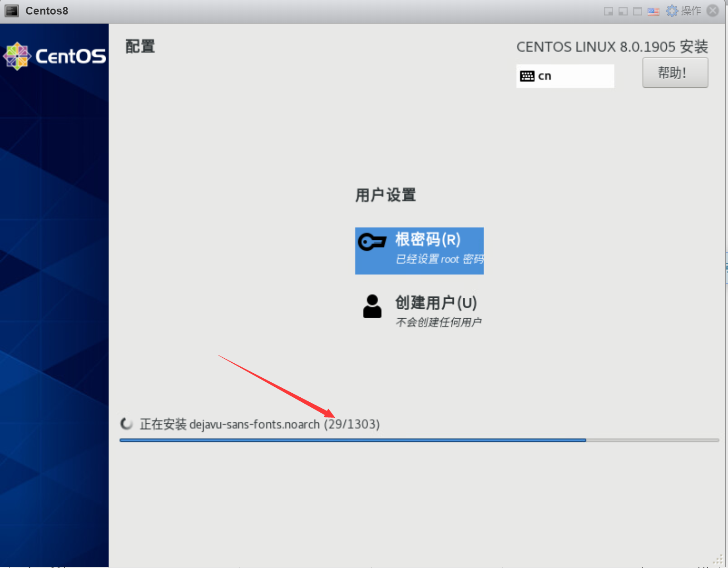The width and height of the screenshot is (728, 568).
Task: Click the 帮助! help button
Action: (675, 72)
